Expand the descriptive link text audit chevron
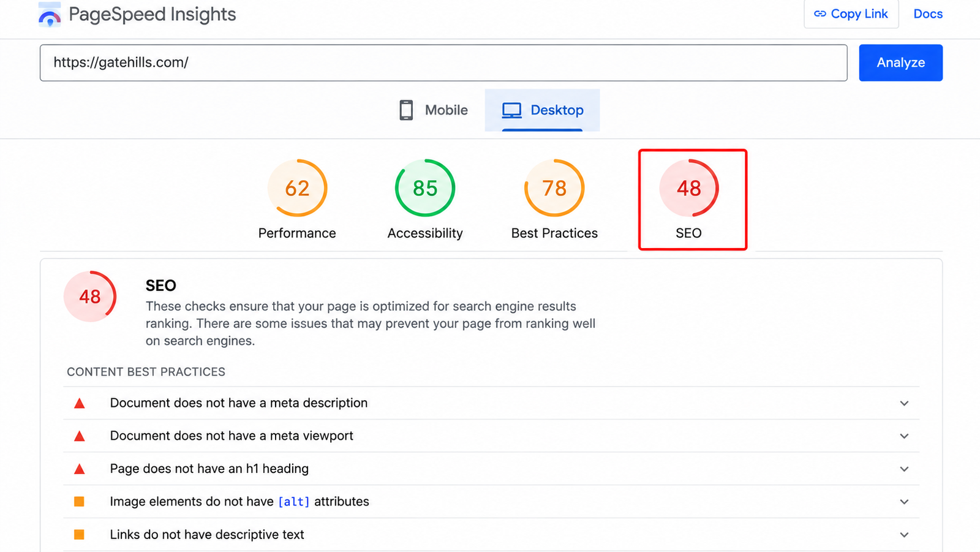 click(904, 535)
